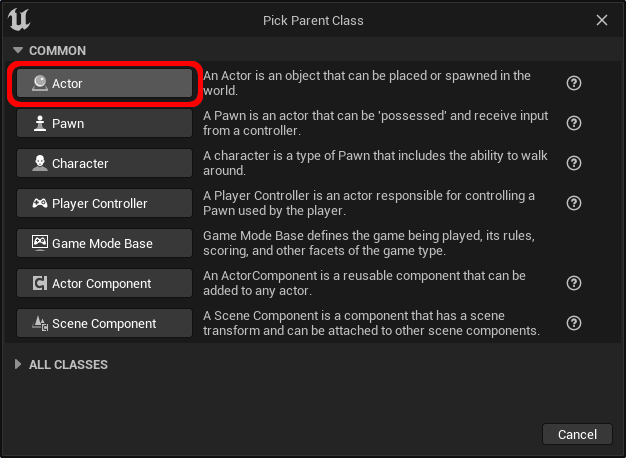Select Actor as parent class
Image resolution: width=626 pixels, height=458 pixels.
pyautogui.click(x=105, y=83)
